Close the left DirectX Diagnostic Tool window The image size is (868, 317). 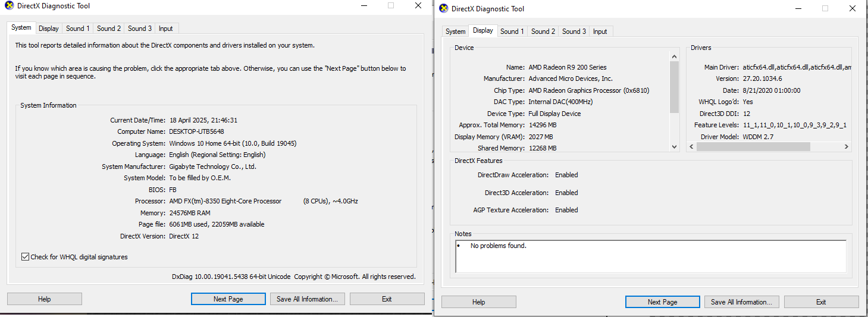tap(418, 6)
